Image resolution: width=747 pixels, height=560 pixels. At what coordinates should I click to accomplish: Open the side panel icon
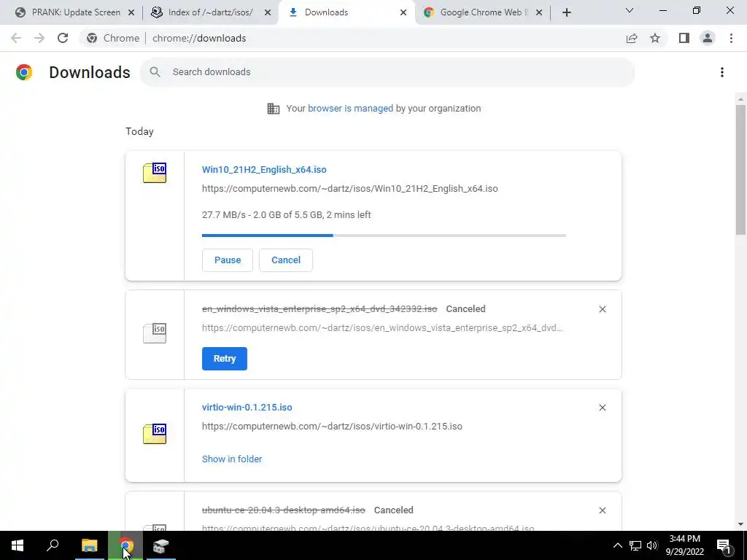pos(684,38)
